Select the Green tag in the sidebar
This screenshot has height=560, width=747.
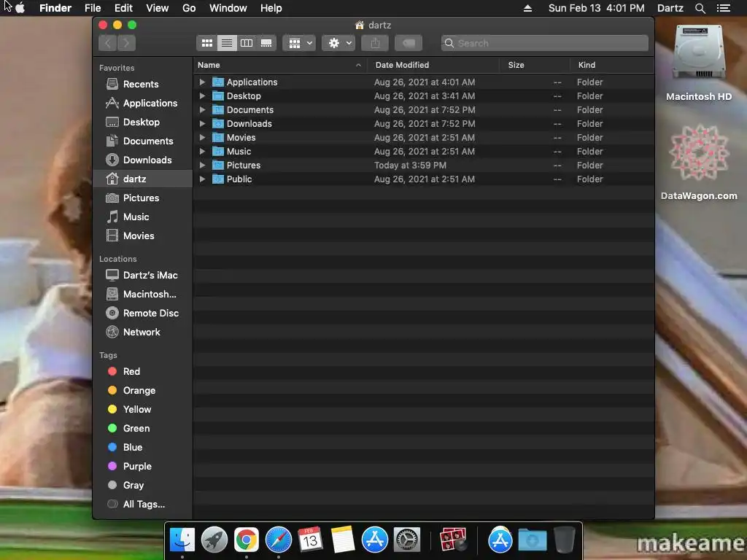(x=142, y=429)
